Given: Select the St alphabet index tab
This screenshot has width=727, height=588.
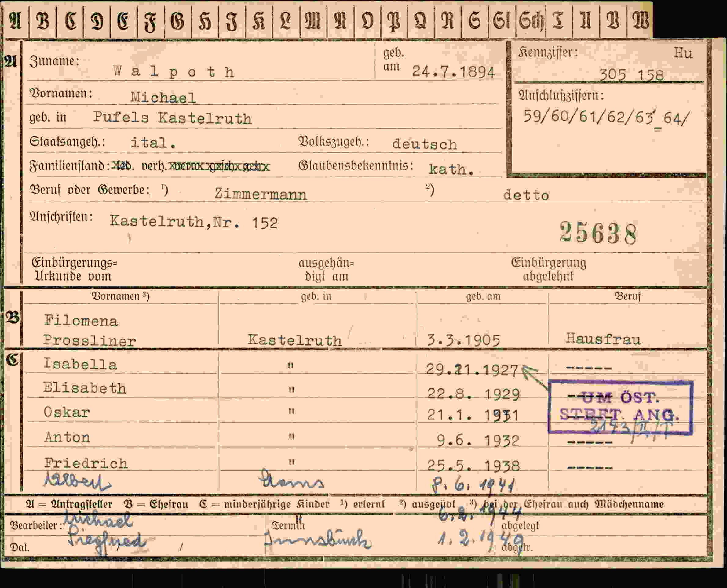Looking at the screenshot, I should point(502,21).
